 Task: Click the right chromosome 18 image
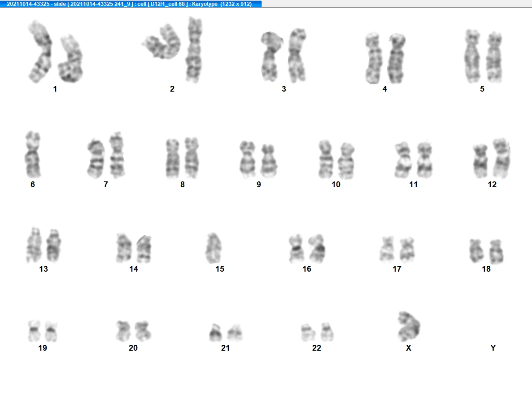(x=496, y=251)
